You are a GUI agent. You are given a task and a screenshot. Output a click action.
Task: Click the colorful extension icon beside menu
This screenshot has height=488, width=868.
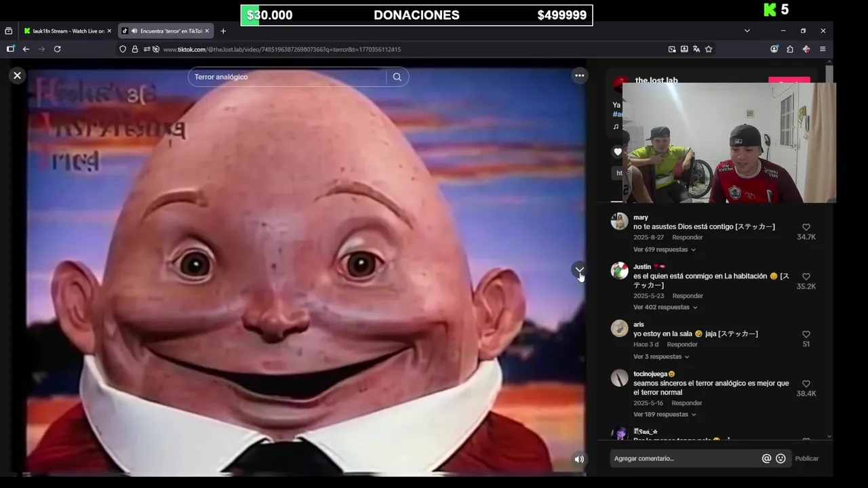pos(806,49)
